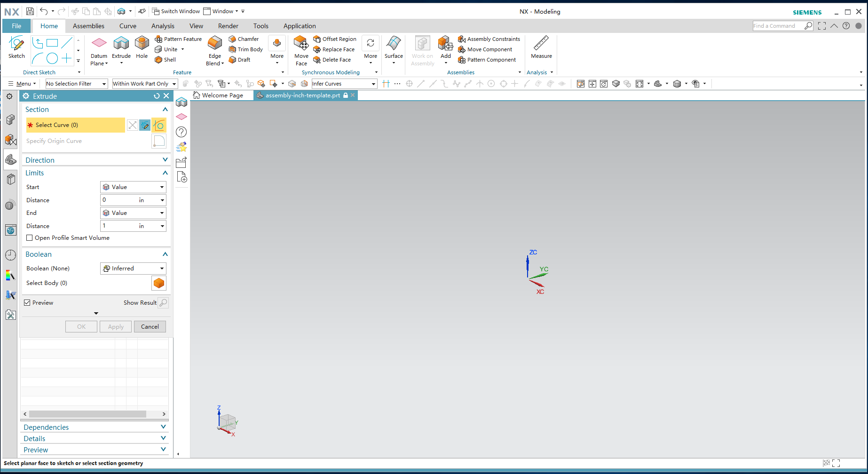
Task: Click the Select Body cube icon
Action: pyautogui.click(x=159, y=283)
